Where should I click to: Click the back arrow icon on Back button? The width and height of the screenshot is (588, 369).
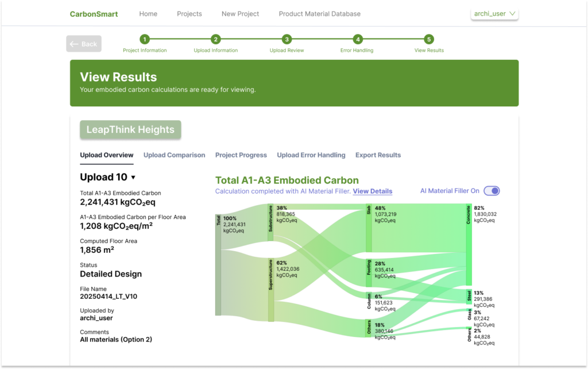[x=75, y=43]
